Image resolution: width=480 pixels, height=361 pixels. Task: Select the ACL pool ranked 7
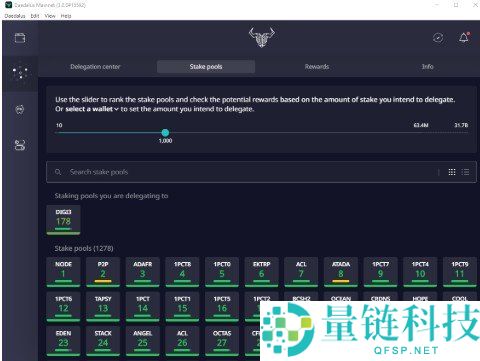[301, 272]
